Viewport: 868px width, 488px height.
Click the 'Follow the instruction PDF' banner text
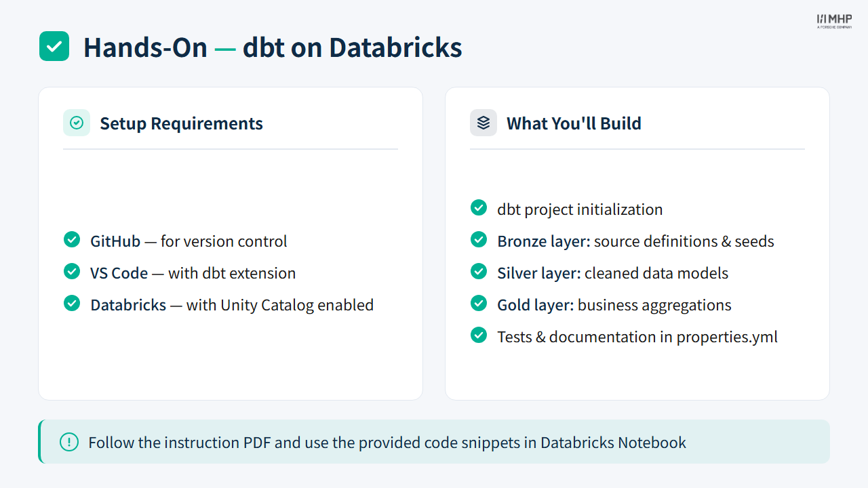click(x=387, y=443)
